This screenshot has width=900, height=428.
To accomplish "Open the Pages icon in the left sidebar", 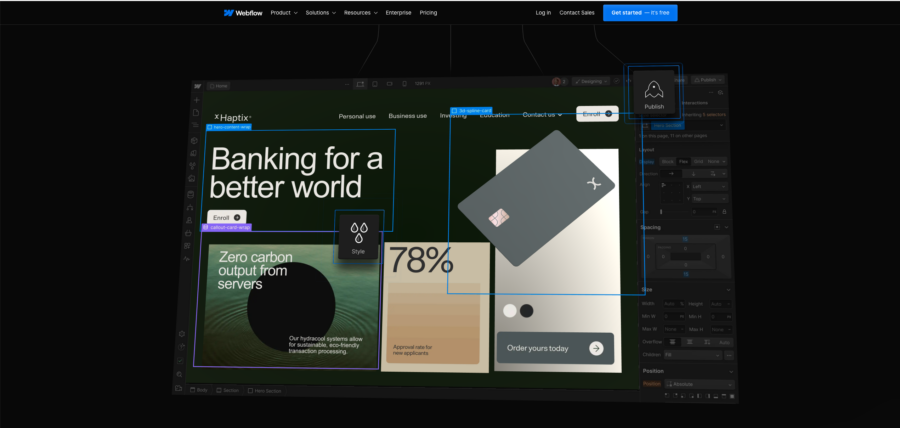I will [196, 113].
